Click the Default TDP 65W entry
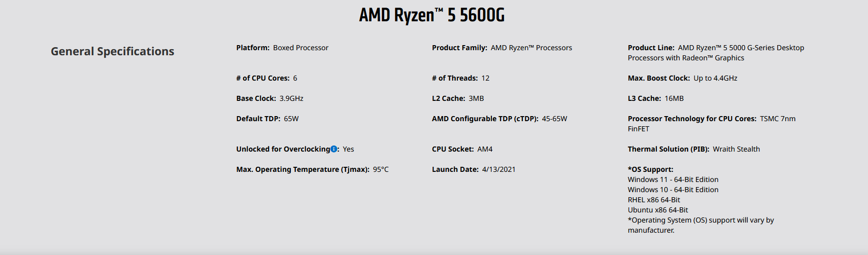 coord(268,119)
